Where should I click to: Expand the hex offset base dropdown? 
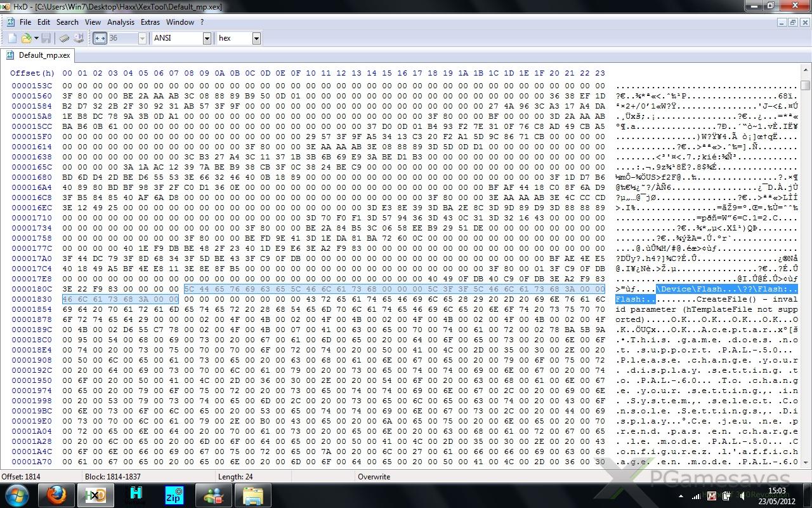[256, 38]
